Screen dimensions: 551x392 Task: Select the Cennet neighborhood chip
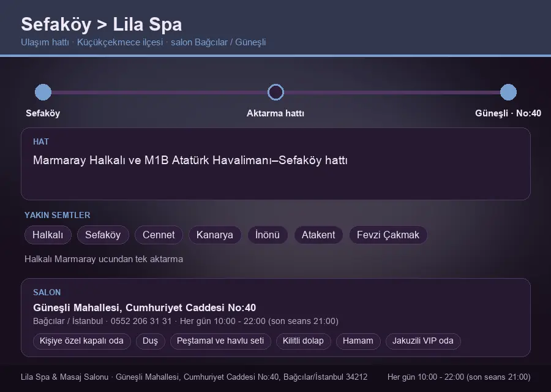tap(159, 235)
